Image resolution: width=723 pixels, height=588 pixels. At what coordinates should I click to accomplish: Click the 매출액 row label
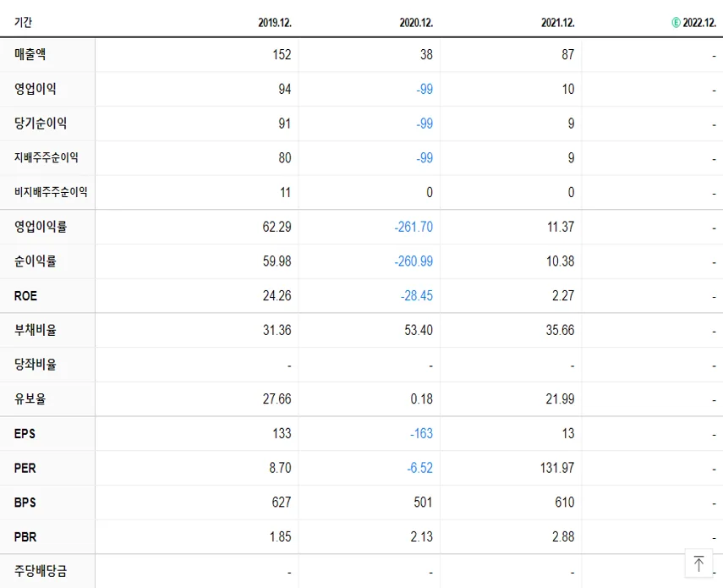coord(30,54)
